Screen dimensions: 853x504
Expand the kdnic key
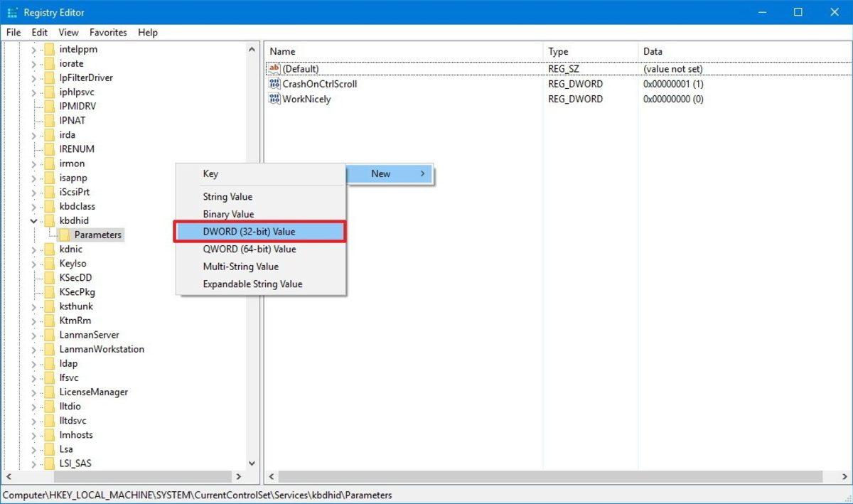[33, 249]
